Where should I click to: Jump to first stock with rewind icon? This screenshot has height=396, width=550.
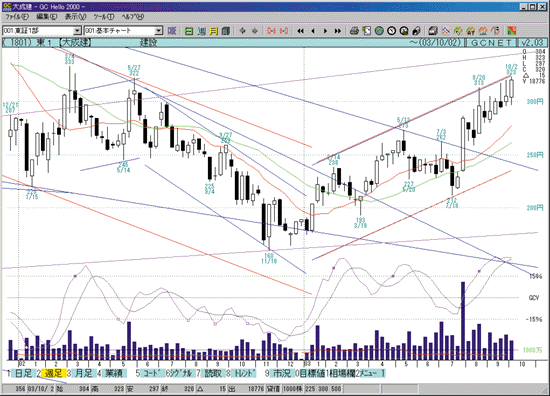(300, 31)
